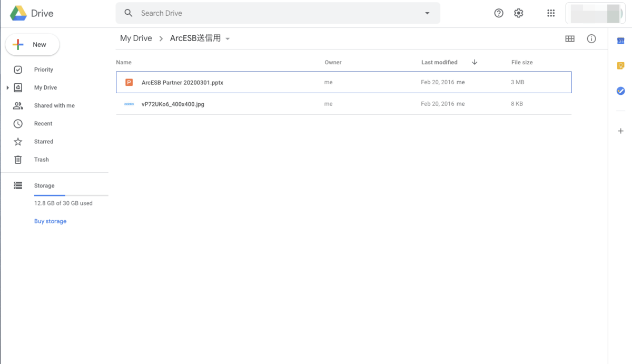Open the ArcESB送信用 folder dropdown menu
This screenshot has width=632, height=364.
pyautogui.click(x=228, y=39)
